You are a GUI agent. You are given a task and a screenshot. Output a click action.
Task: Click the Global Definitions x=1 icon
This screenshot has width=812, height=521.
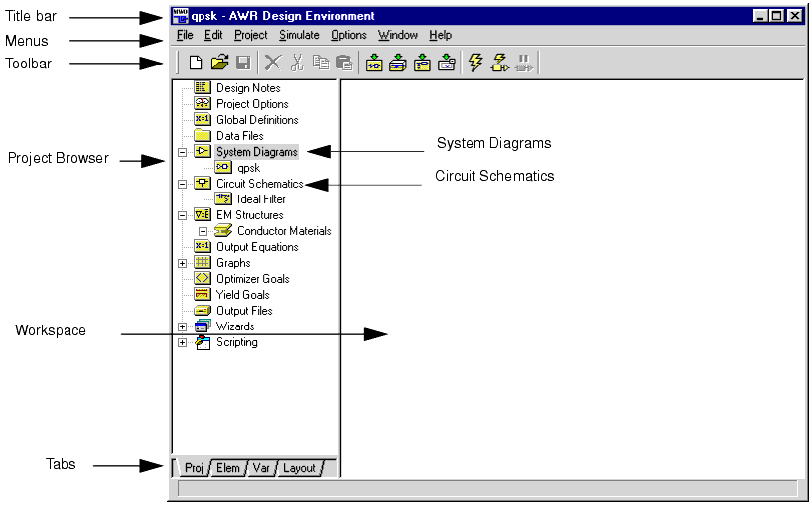[202, 120]
